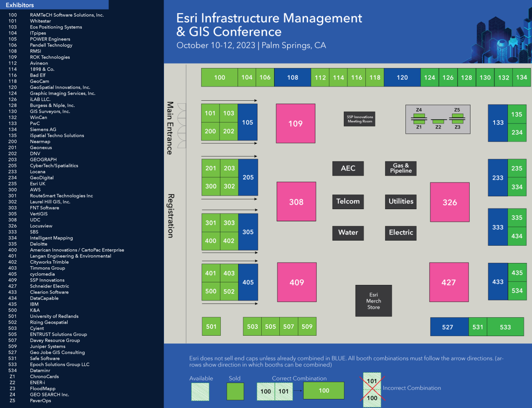This screenshot has height=408, width=532.
Task: Select blue booth 133
Action: pyautogui.click(x=498, y=123)
